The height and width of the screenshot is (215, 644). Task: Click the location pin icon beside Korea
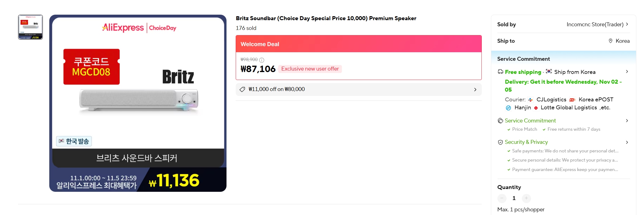pyautogui.click(x=610, y=41)
